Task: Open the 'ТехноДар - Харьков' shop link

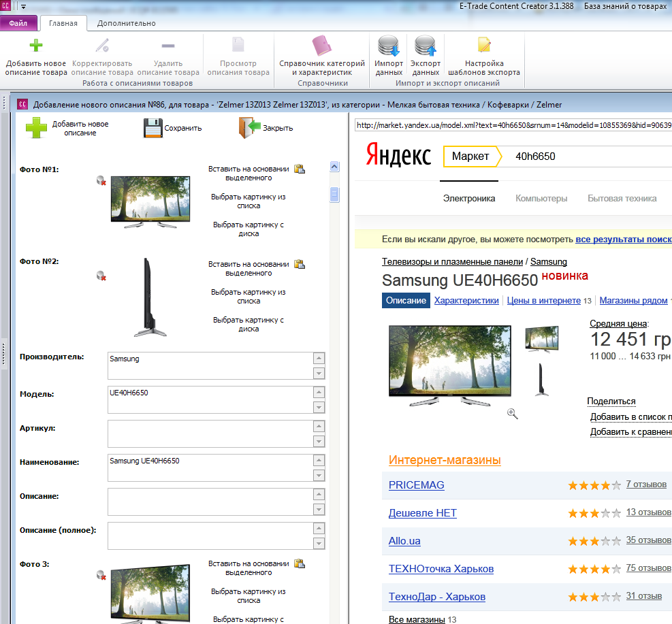Action: point(436,596)
